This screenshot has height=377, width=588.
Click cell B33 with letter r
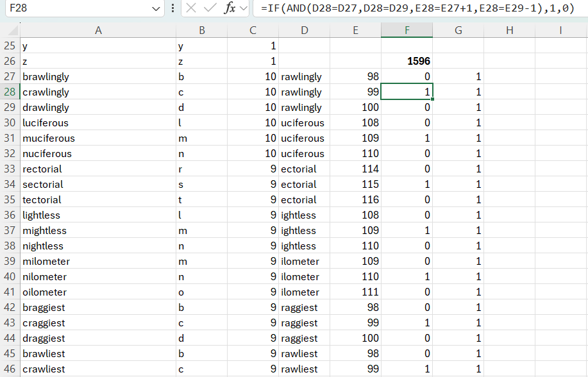(x=202, y=169)
